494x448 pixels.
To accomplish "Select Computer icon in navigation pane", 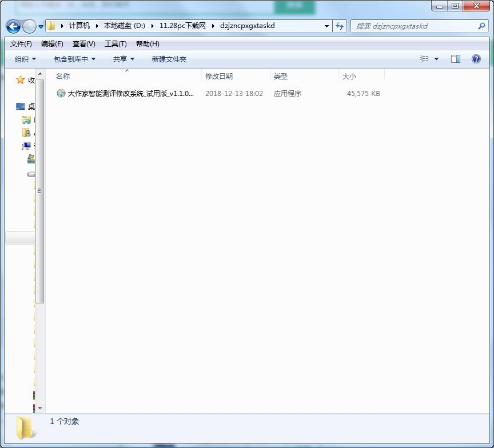I will pyautogui.click(x=26, y=146).
